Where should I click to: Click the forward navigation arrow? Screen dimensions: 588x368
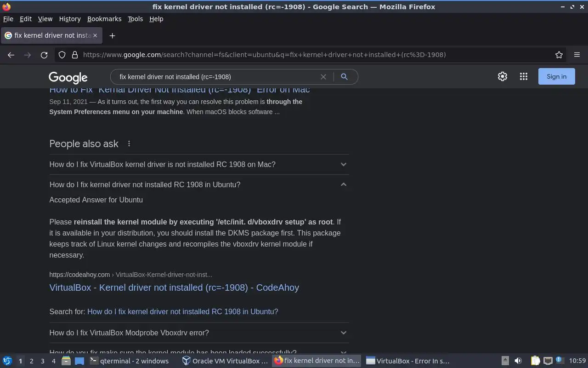pos(28,55)
